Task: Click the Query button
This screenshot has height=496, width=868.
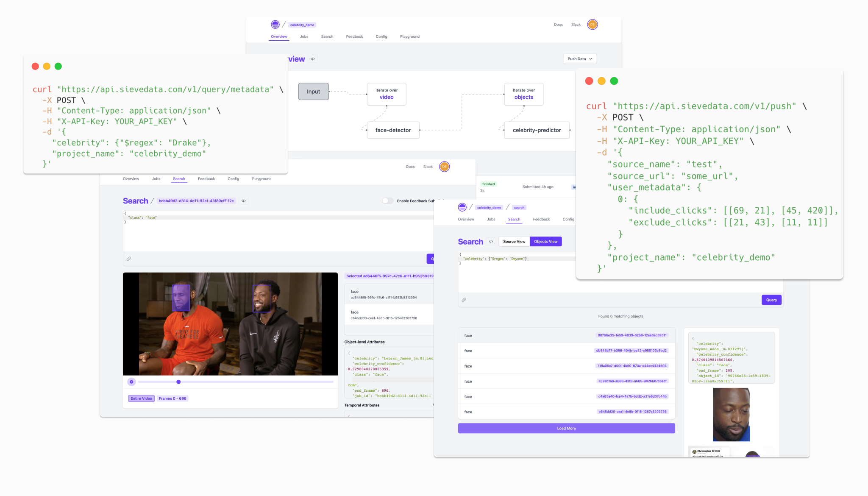Action: 771,299
